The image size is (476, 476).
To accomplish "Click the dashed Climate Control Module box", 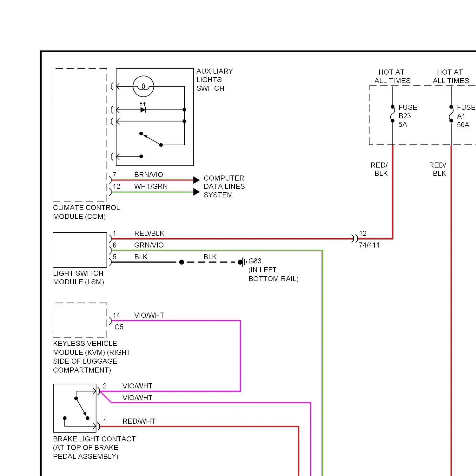I will (80, 135).
